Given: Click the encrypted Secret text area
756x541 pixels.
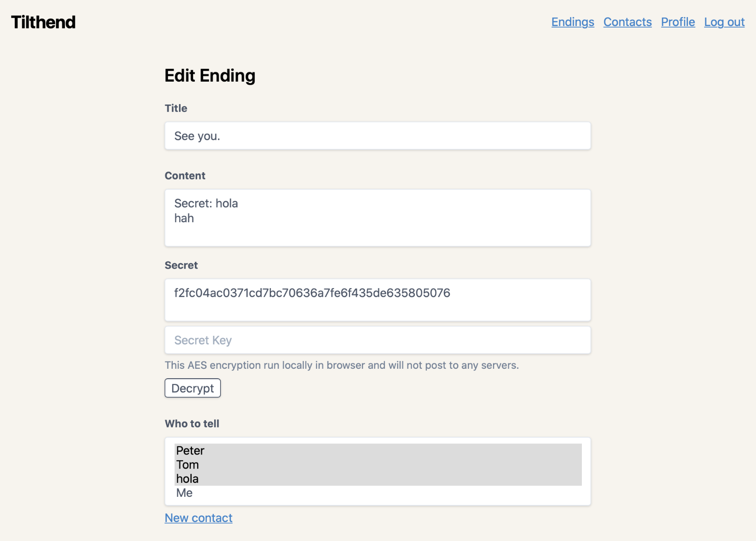Looking at the screenshot, I should click(377, 300).
